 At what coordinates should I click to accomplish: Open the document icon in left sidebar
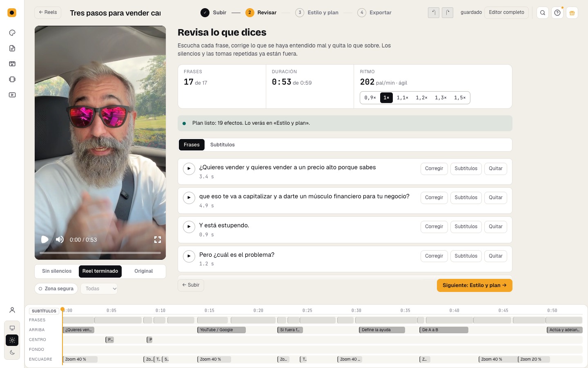click(x=12, y=48)
